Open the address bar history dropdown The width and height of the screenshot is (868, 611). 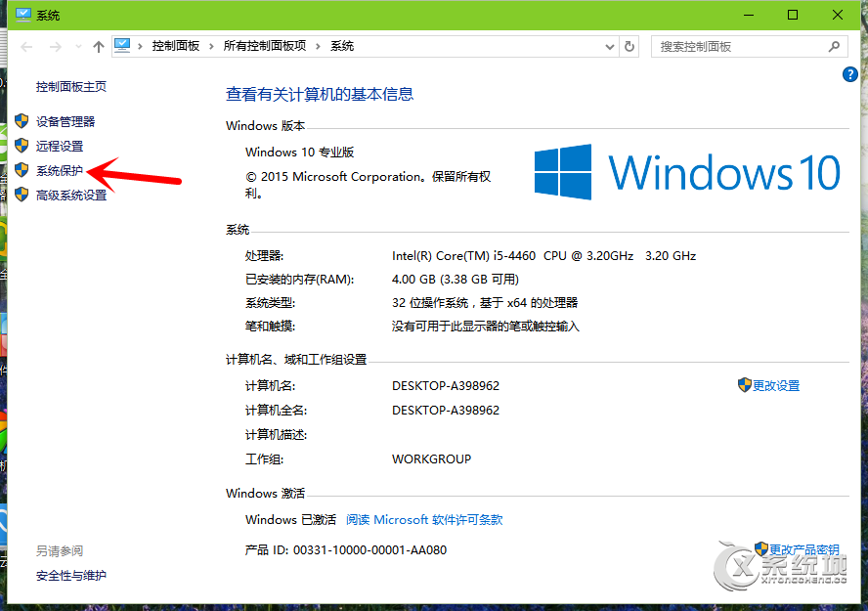[610, 47]
